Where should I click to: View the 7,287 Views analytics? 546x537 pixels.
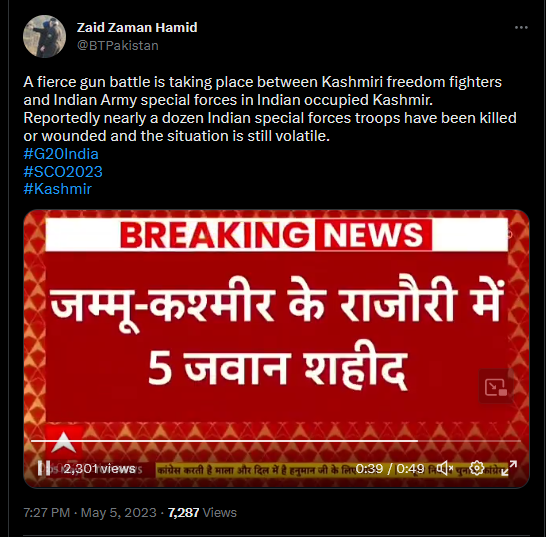pyautogui.click(x=202, y=513)
